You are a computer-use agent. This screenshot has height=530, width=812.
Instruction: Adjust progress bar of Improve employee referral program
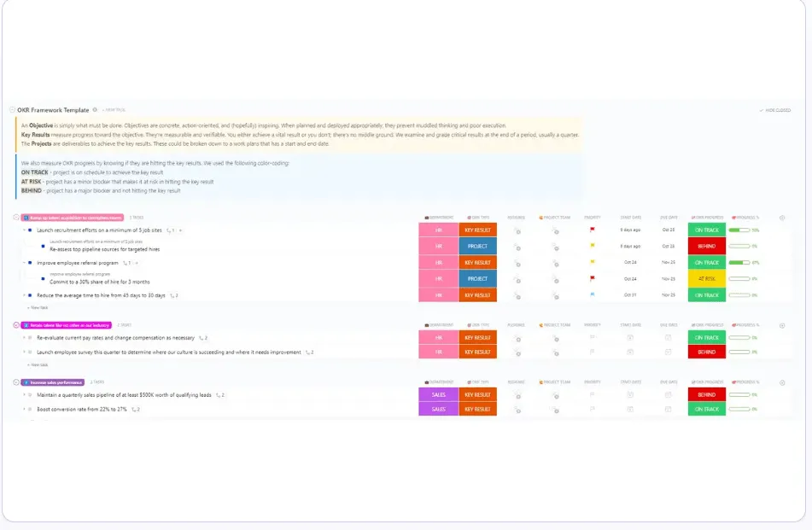coord(739,263)
